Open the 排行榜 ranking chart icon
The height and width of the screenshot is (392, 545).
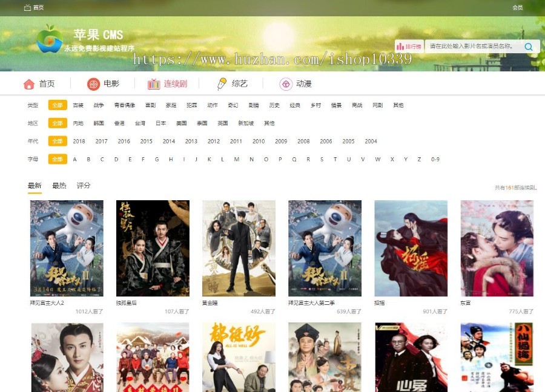401,47
